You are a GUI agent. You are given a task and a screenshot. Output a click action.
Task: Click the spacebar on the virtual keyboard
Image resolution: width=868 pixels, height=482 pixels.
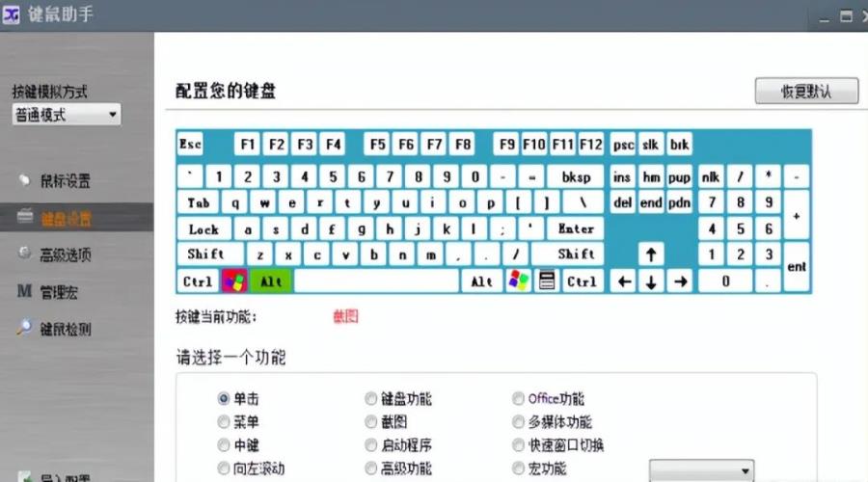376,281
